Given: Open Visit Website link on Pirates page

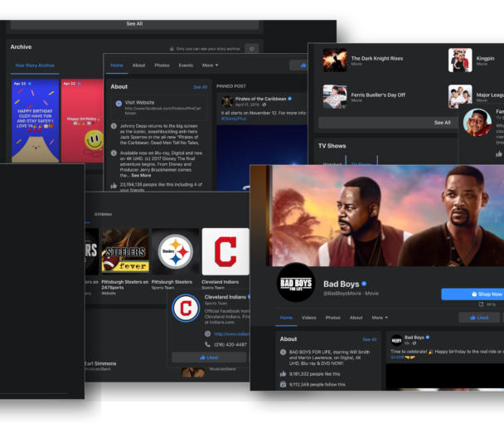Looking at the screenshot, I should tap(140, 102).
